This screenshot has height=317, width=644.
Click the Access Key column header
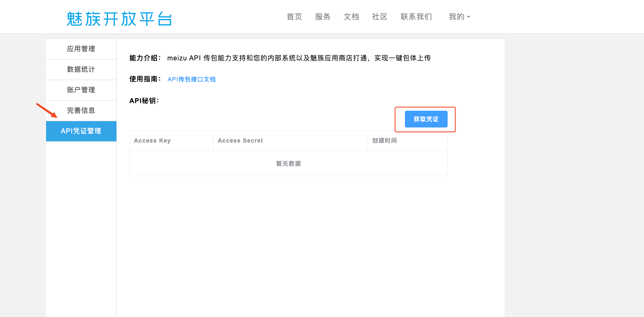point(152,141)
